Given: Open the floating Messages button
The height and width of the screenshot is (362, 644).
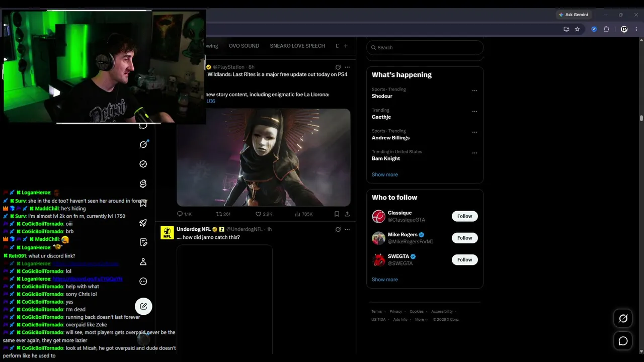Looking at the screenshot, I should [x=623, y=341].
